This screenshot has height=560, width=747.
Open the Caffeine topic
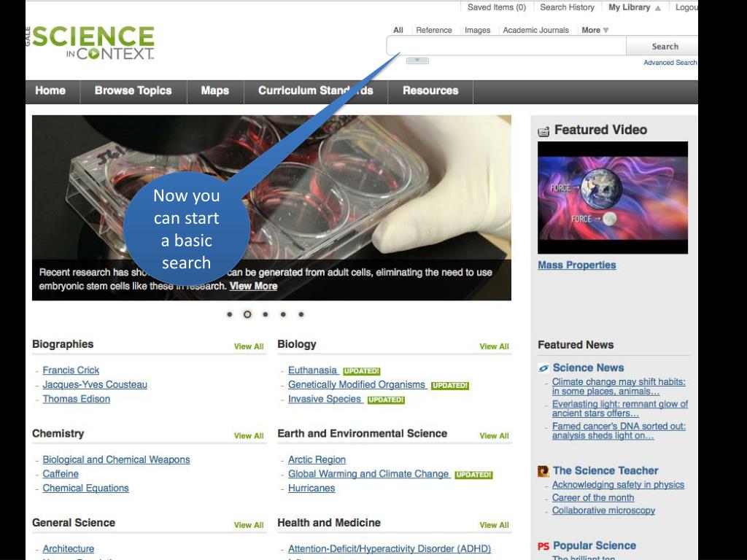(x=61, y=474)
